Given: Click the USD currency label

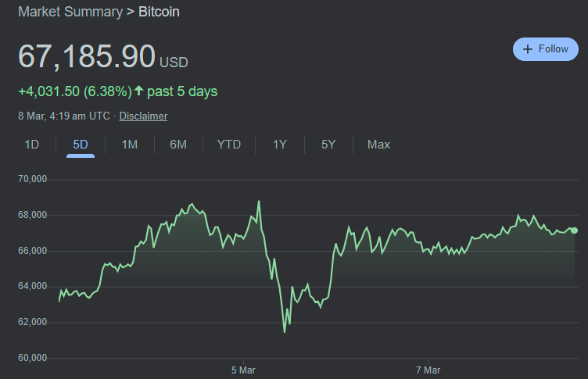Looking at the screenshot, I should pos(174,63).
